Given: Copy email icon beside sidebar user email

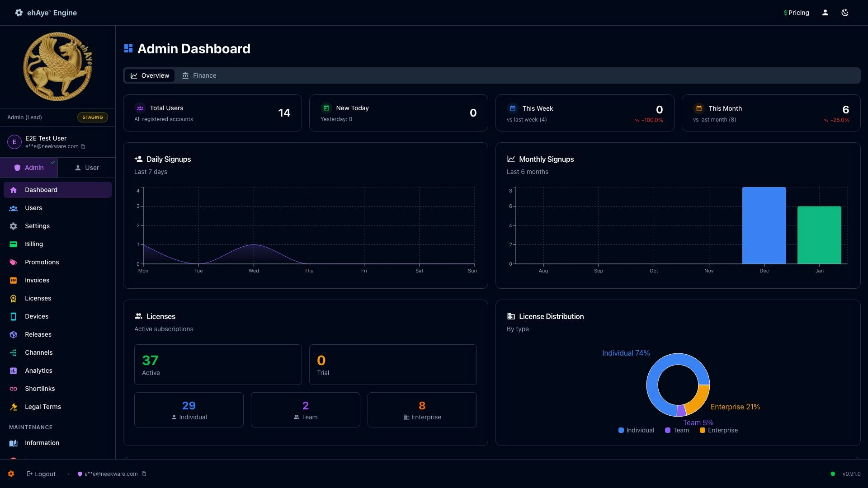Looking at the screenshot, I should (x=83, y=146).
